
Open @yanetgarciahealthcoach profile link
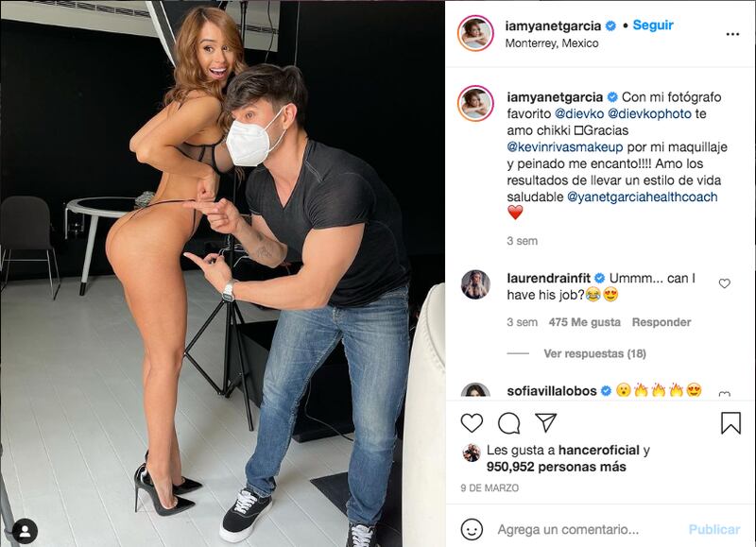[x=642, y=197]
